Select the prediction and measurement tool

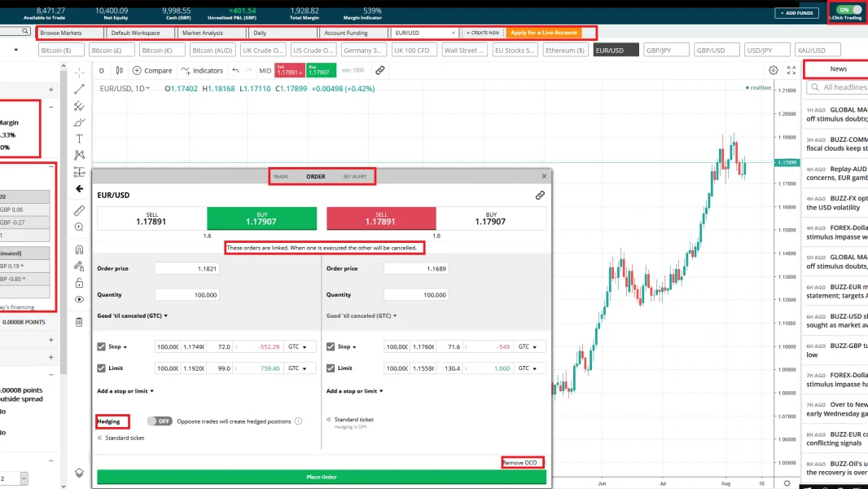point(79,172)
